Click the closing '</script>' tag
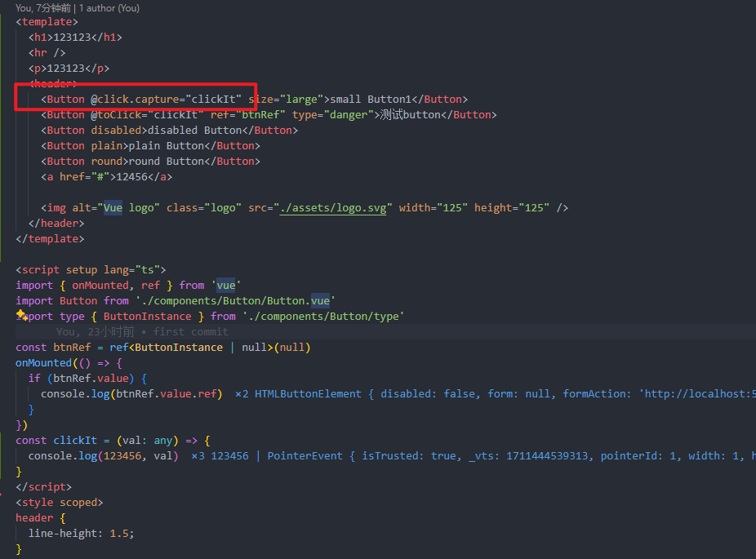Image resolution: width=756 pixels, height=559 pixels. (44, 486)
